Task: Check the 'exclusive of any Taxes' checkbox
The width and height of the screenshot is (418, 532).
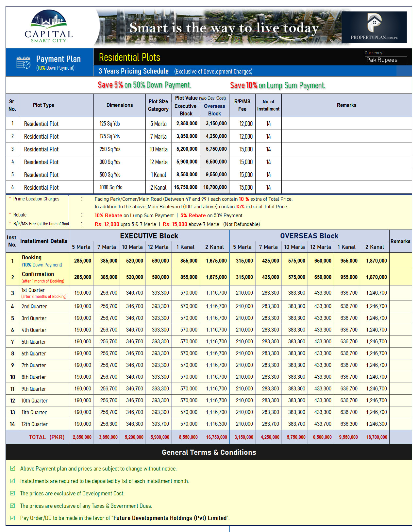Action: (x=13, y=506)
